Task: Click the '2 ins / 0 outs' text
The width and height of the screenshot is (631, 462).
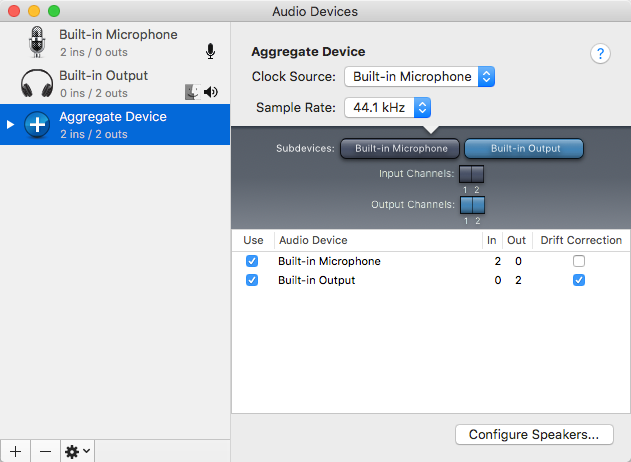Action: (x=94, y=52)
